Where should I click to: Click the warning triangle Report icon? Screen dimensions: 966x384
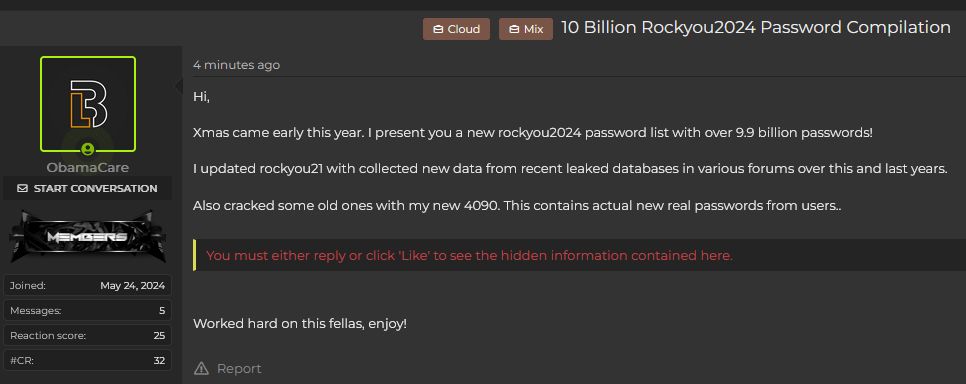[x=201, y=369]
